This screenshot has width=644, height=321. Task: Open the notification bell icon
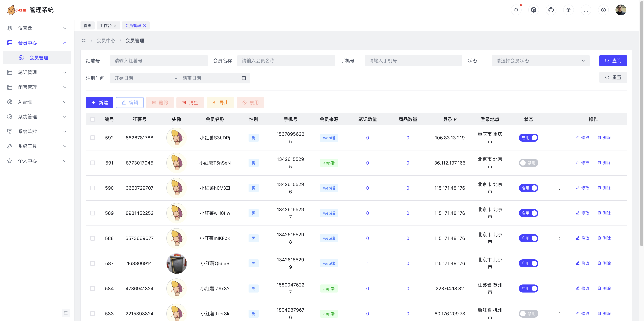pyautogui.click(x=516, y=10)
